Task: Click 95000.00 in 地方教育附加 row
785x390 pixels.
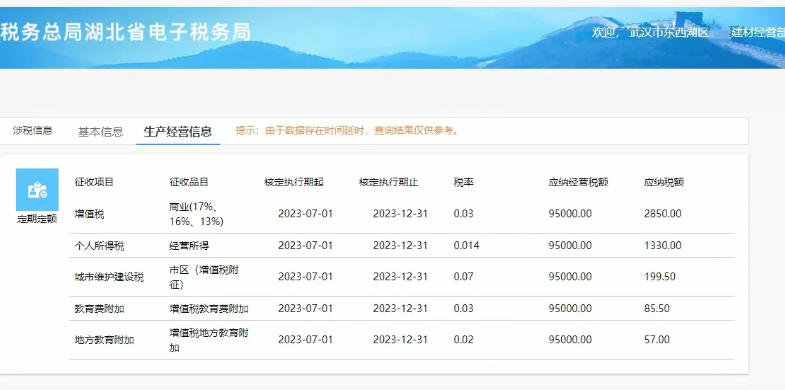Action: (x=570, y=339)
